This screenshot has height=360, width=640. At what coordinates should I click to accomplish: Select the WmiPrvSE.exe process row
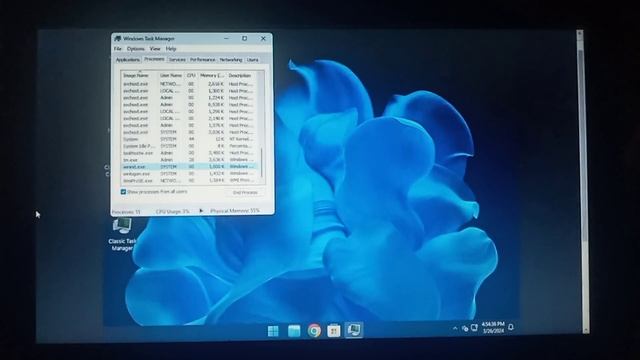(x=190, y=181)
